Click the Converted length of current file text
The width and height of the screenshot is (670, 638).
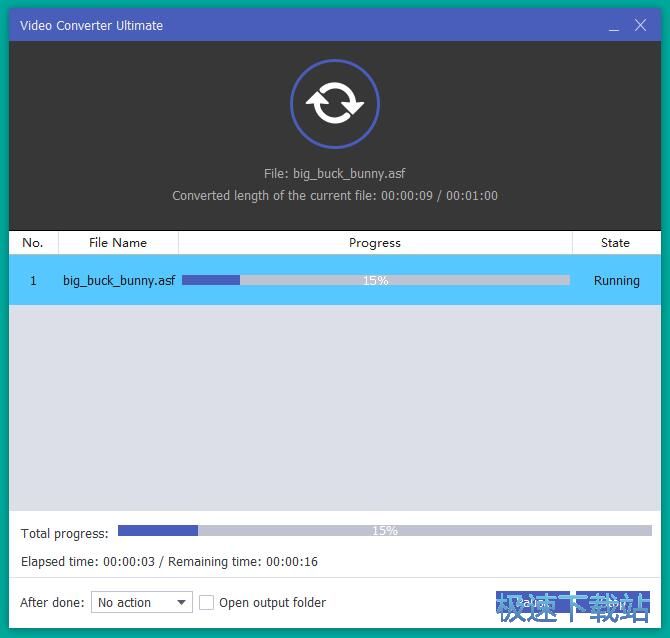tap(335, 196)
